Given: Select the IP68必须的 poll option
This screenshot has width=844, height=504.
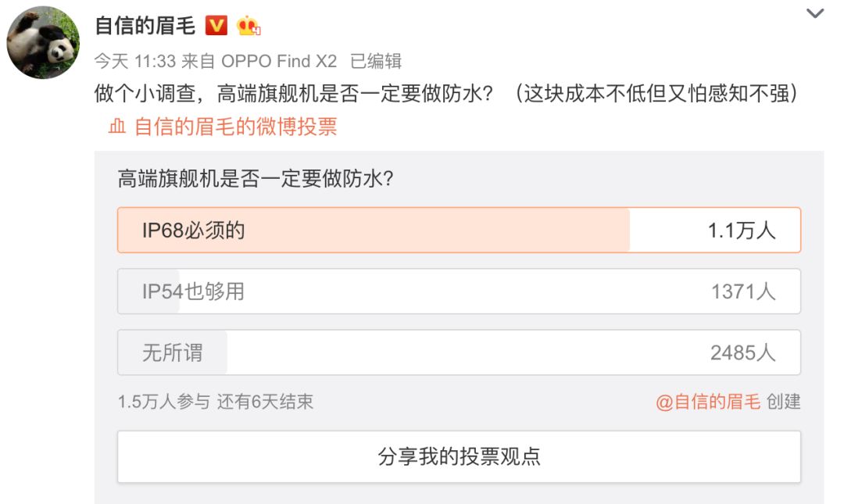Looking at the screenshot, I should click(458, 230).
